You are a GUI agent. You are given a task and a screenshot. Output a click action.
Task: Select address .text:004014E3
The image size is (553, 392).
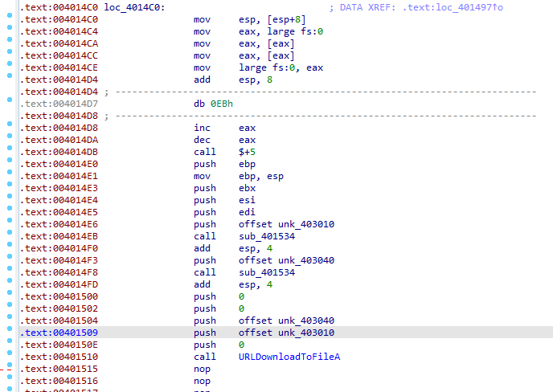pyautogui.click(x=59, y=188)
